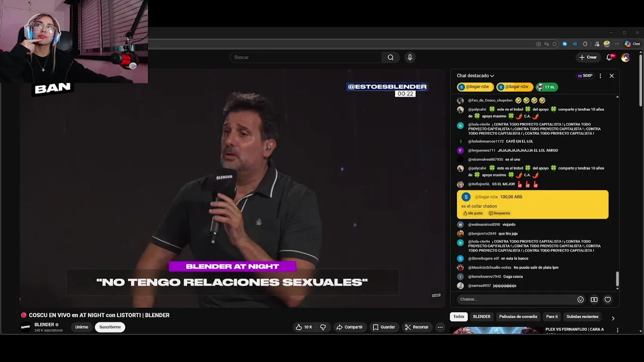Viewport: 644px width, 362px height.
Task: Send a heart reaction in chat
Action: [607, 299]
